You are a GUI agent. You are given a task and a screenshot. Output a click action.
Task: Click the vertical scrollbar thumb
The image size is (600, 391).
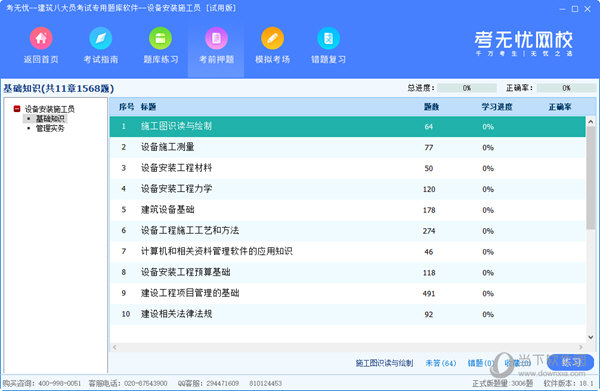pos(590,178)
